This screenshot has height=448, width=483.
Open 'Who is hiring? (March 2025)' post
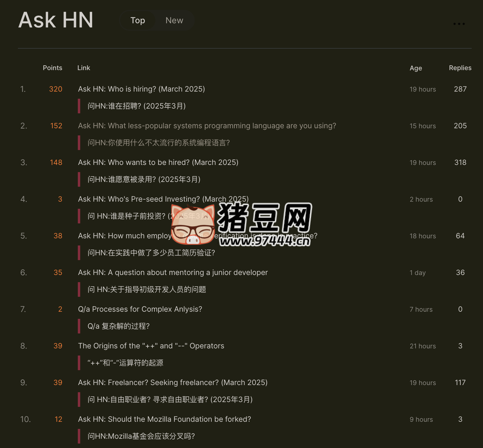(x=141, y=89)
